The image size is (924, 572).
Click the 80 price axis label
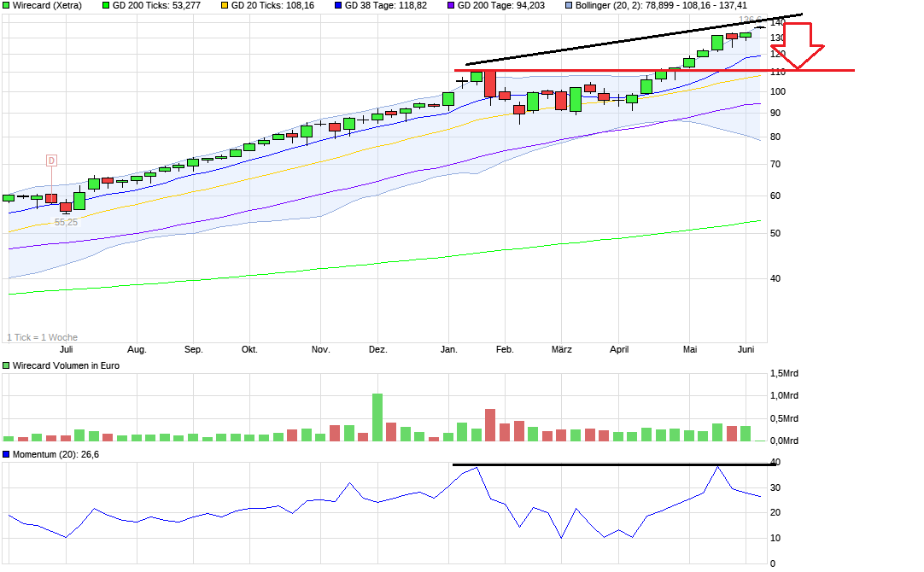tap(775, 137)
